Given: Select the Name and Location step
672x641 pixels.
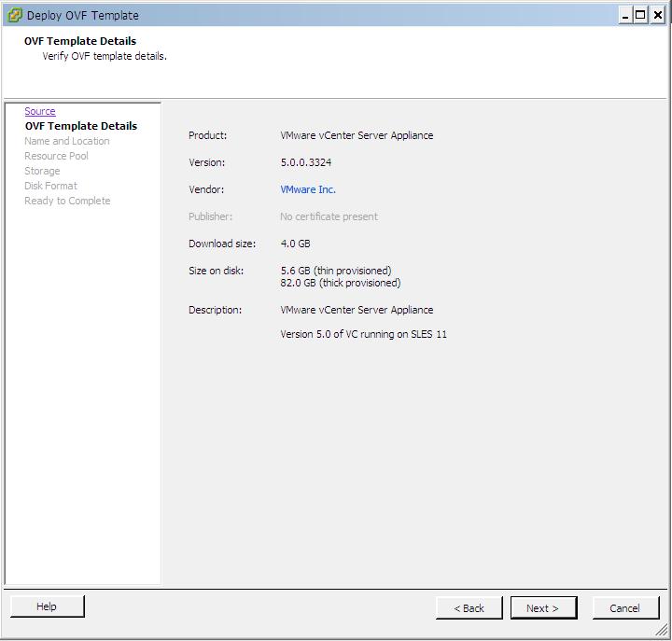Looking at the screenshot, I should point(67,141).
